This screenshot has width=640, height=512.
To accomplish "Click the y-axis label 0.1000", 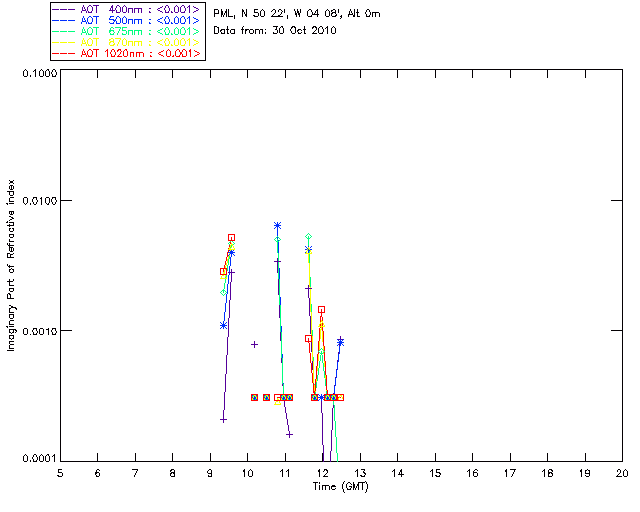I will [x=40, y=73].
